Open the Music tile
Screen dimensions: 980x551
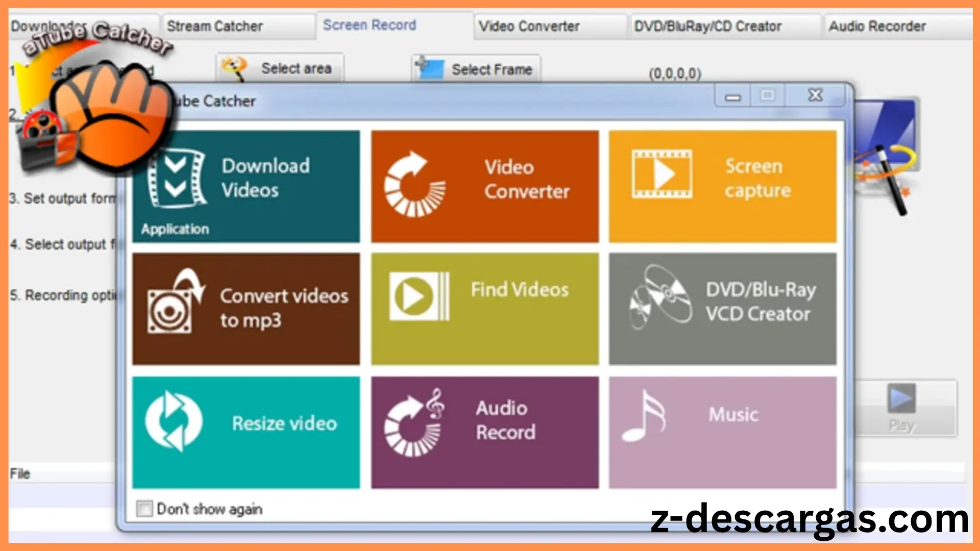click(x=723, y=432)
